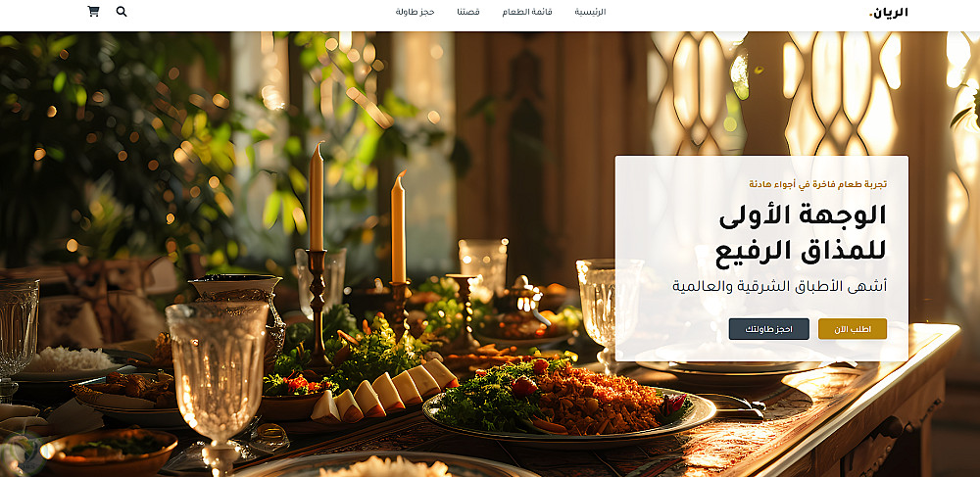
Task: Click the gold tagline تجربة طعام فاخرة
Action: pyautogui.click(x=818, y=184)
